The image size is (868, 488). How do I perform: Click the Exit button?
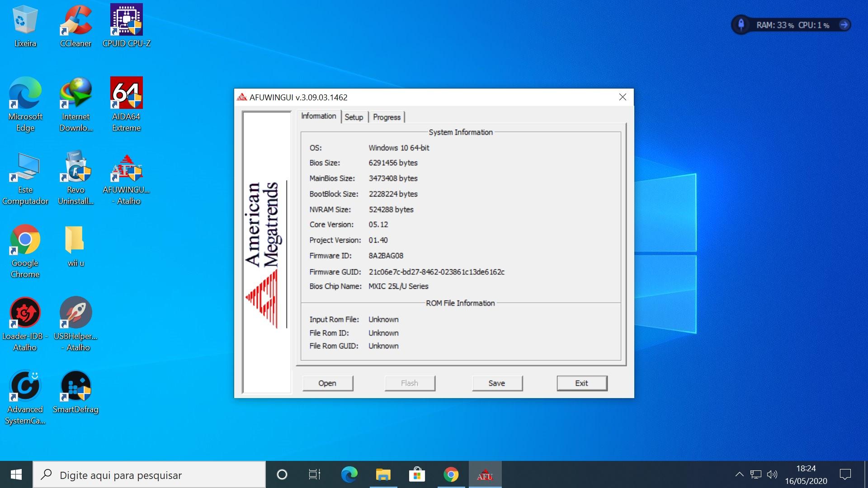582,383
